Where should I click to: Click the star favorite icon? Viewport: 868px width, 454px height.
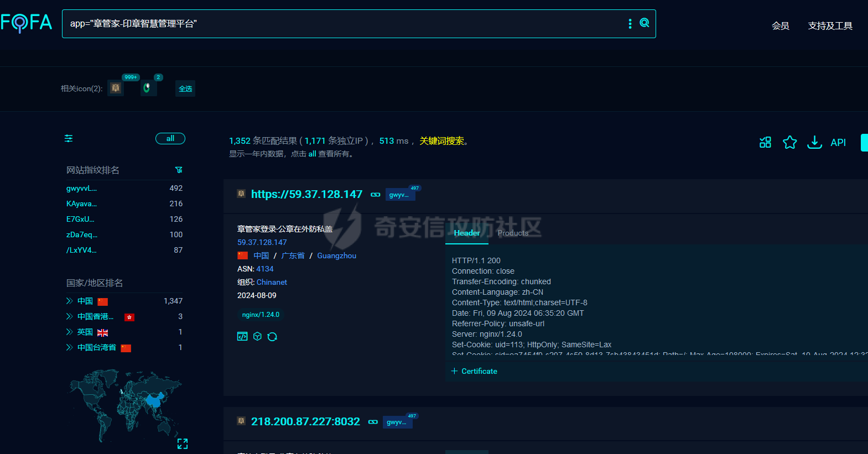coord(790,142)
